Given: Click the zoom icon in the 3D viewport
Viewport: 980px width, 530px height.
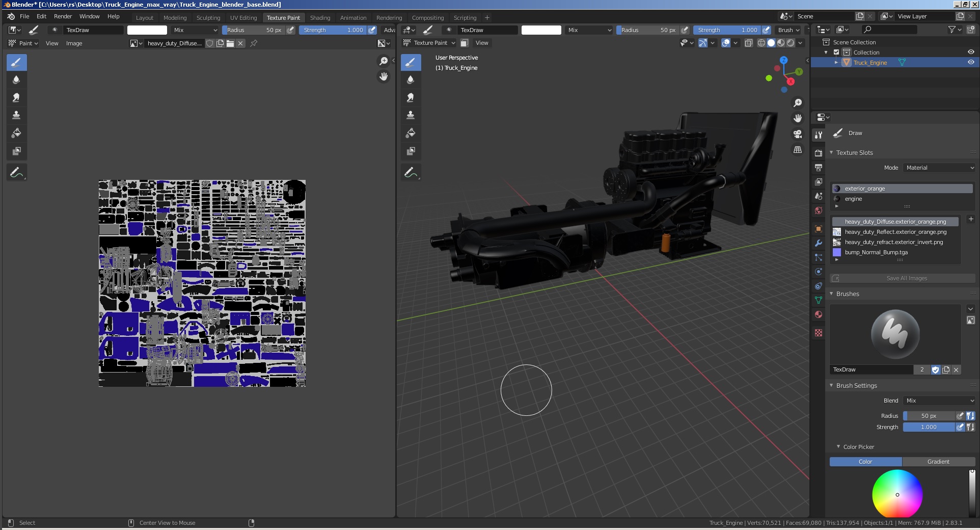Looking at the screenshot, I should point(798,103).
